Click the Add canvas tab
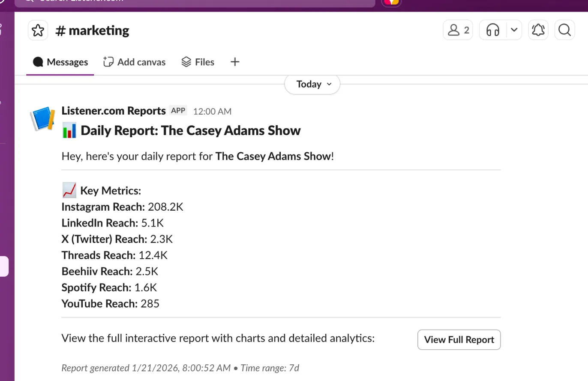The image size is (588, 381). click(134, 62)
